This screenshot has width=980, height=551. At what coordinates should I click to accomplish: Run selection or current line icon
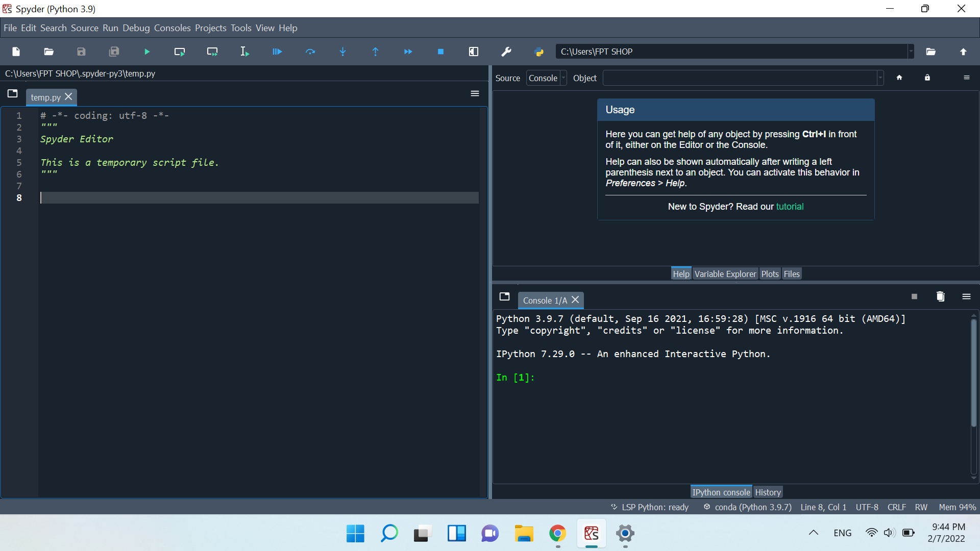pyautogui.click(x=245, y=52)
